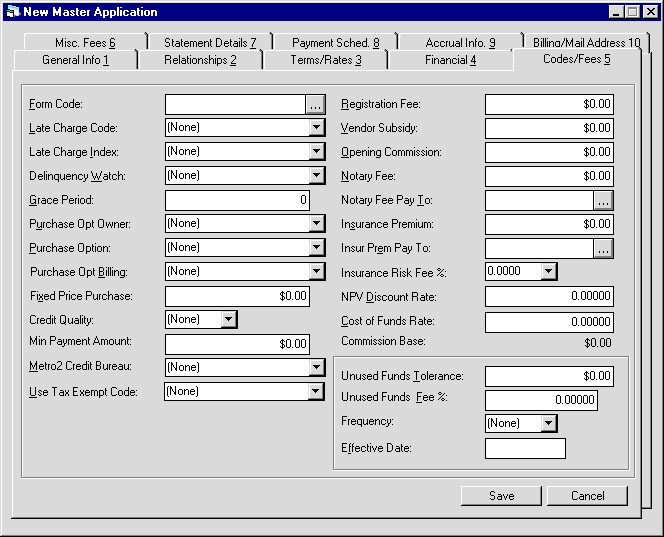
Task: Click the Opening Commission field
Action: click(x=549, y=152)
